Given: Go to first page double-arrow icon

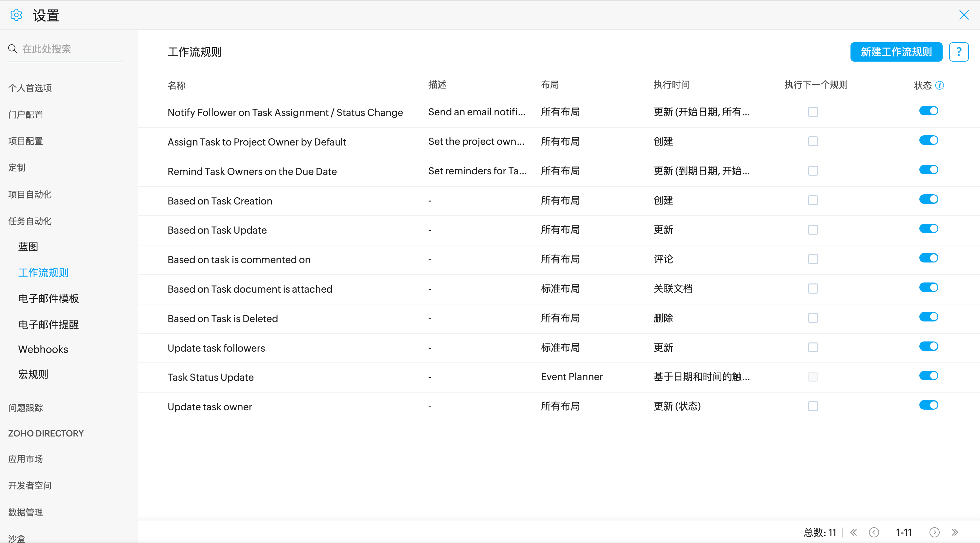Looking at the screenshot, I should tap(854, 532).
